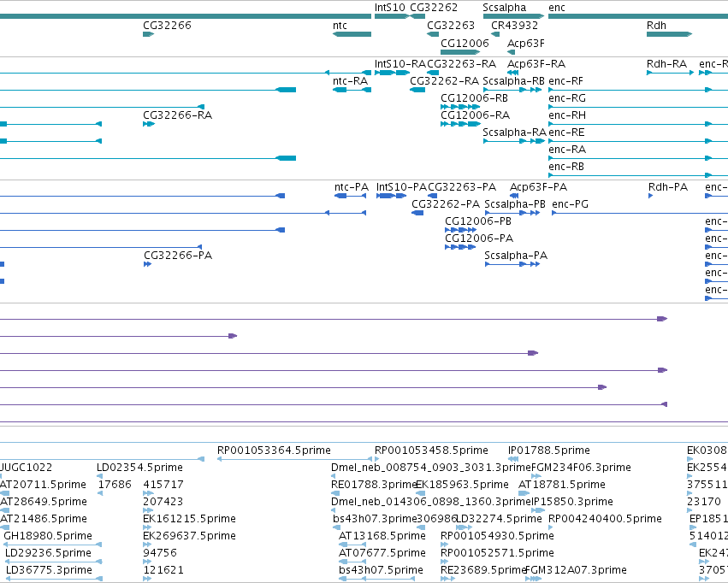
Task: Click the enc-RG transcript label
Action: [567, 98]
